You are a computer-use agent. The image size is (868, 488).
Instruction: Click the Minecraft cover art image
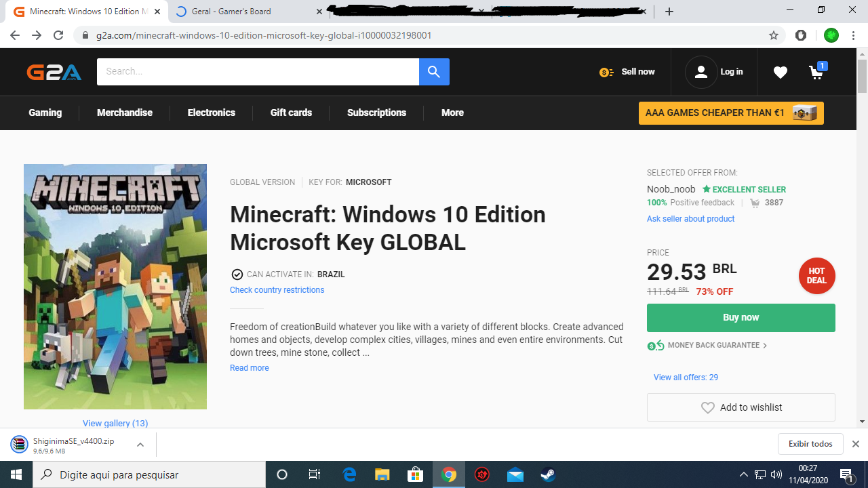pyautogui.click(x=115, y=287)
